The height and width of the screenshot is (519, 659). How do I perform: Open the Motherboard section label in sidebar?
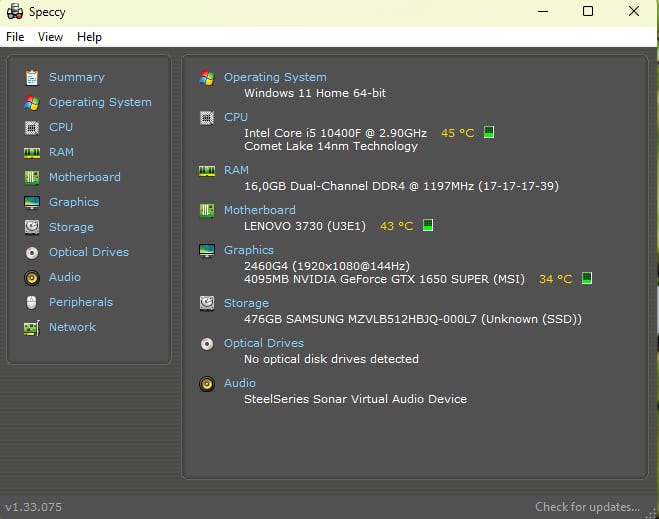click(x=84, y=177)
